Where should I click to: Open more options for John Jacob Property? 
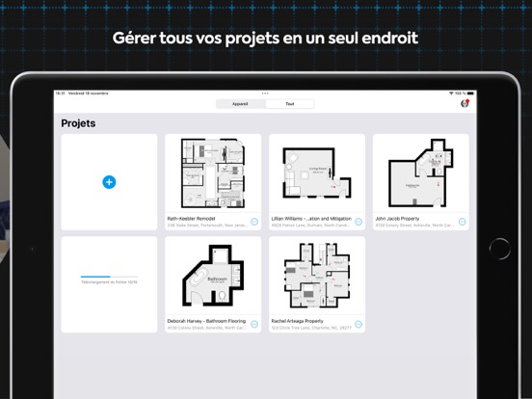click(462, 222)
